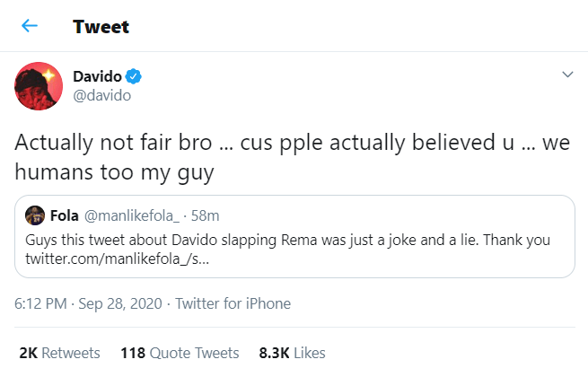The height and width of the screenshot is (377, 588).
Task: Click Fola's name in quoted tweet
Action: click(64, 216)
